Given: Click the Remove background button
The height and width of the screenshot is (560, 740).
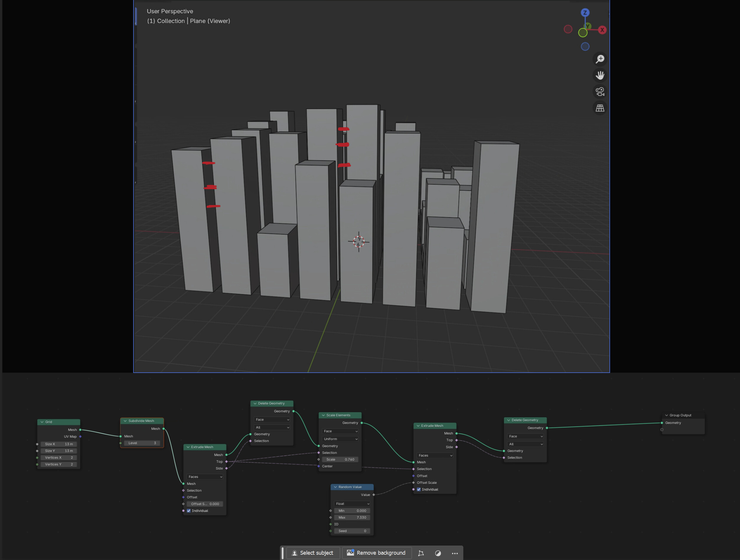Looking at the screenshot, I should tap(377, 553).
